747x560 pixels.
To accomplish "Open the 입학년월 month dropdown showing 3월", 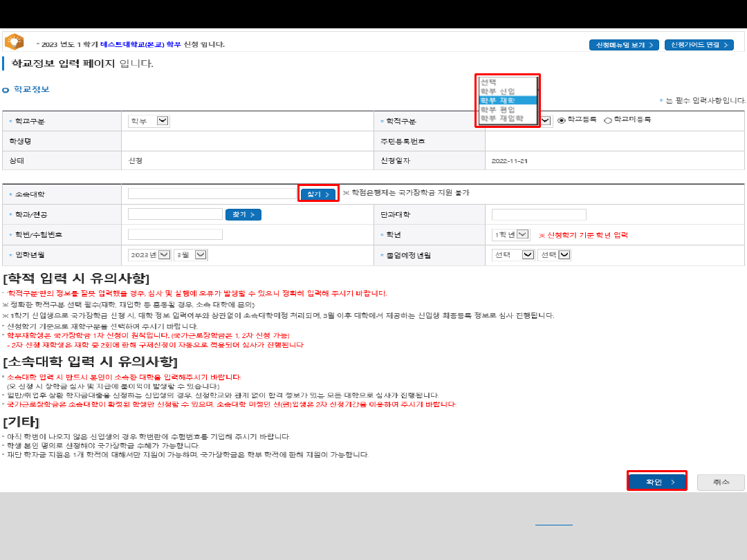I will [190, 254].
